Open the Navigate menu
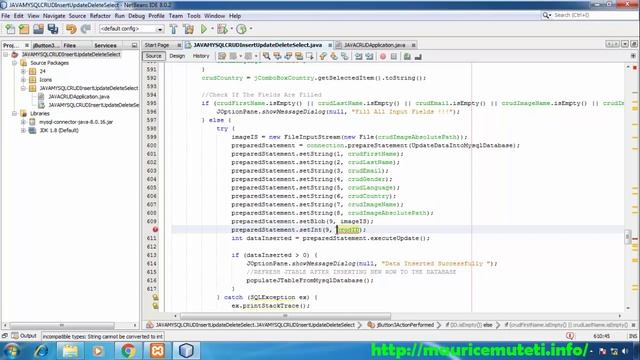This screenshot has height=360, width=640. [x=54, y=16]
